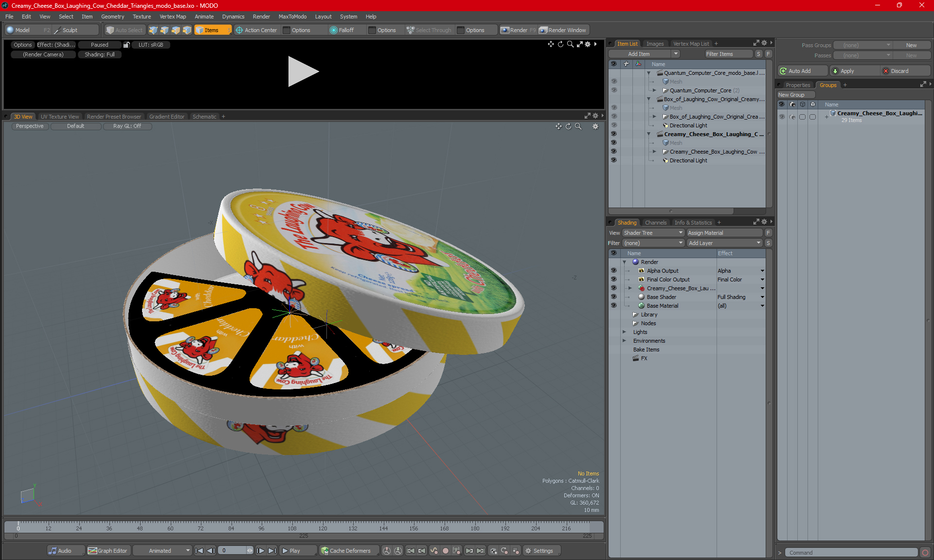Open the Graph Editor

(x=108, y=551)
